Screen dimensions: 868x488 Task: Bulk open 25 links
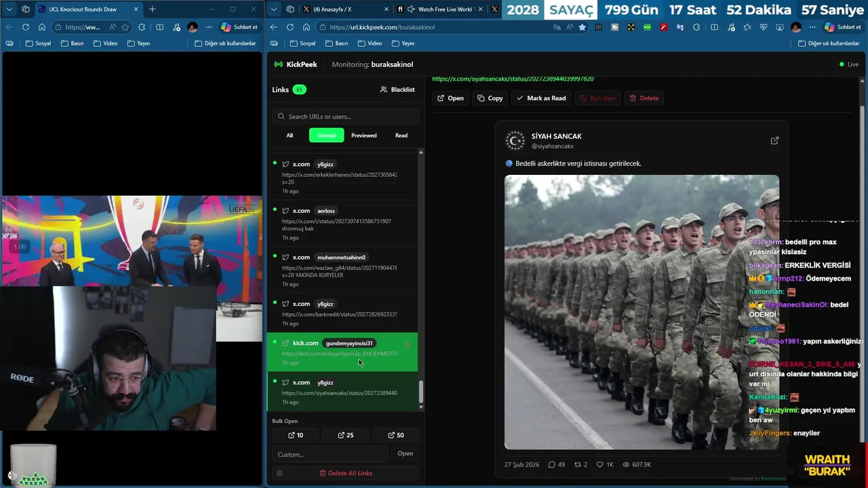click(346, 435)
